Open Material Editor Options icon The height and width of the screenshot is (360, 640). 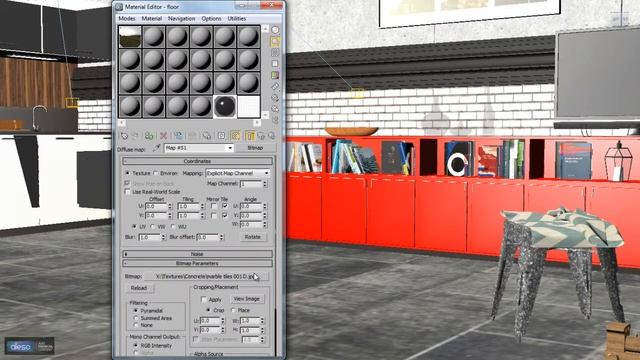276,98
